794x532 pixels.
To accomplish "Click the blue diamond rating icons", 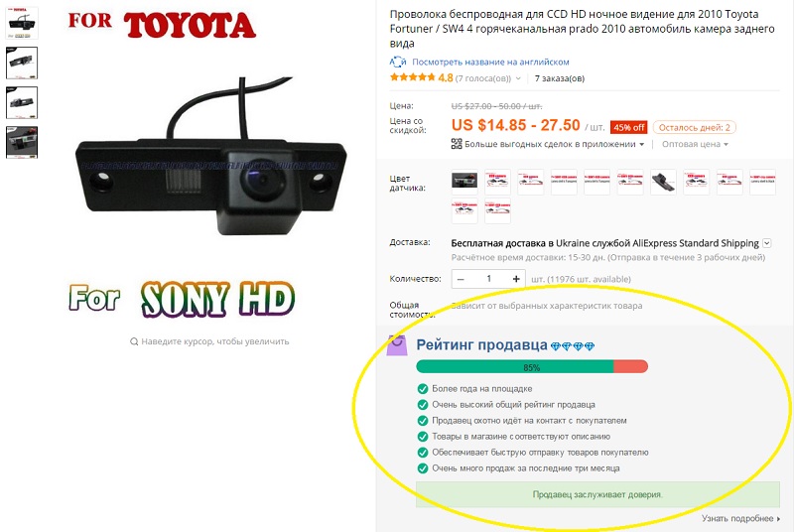I will pyautogui.click(x=573, y=346).
